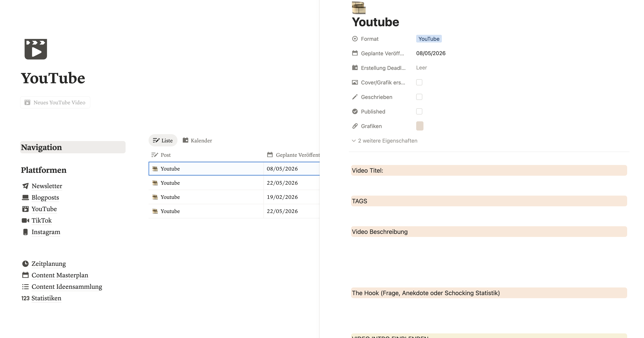Click the TAGS block
This screenshot has width=644, height=338.
point(489,201)
